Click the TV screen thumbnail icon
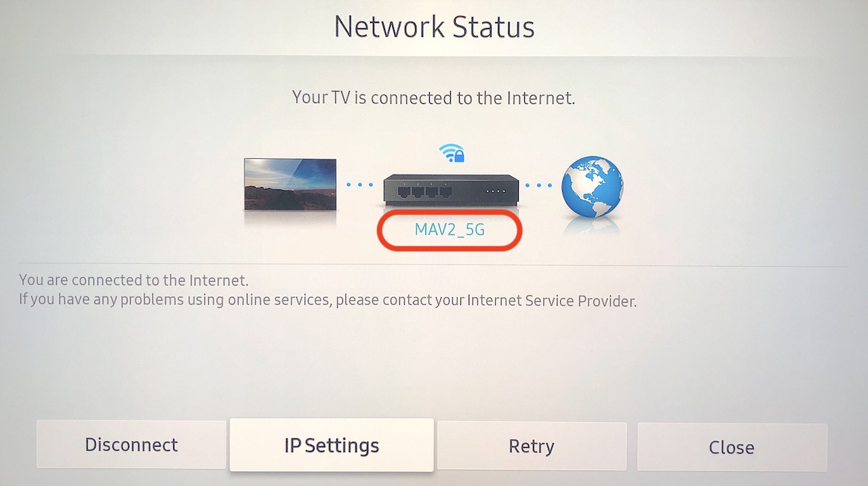868x486 pixels. click(290, 184)
